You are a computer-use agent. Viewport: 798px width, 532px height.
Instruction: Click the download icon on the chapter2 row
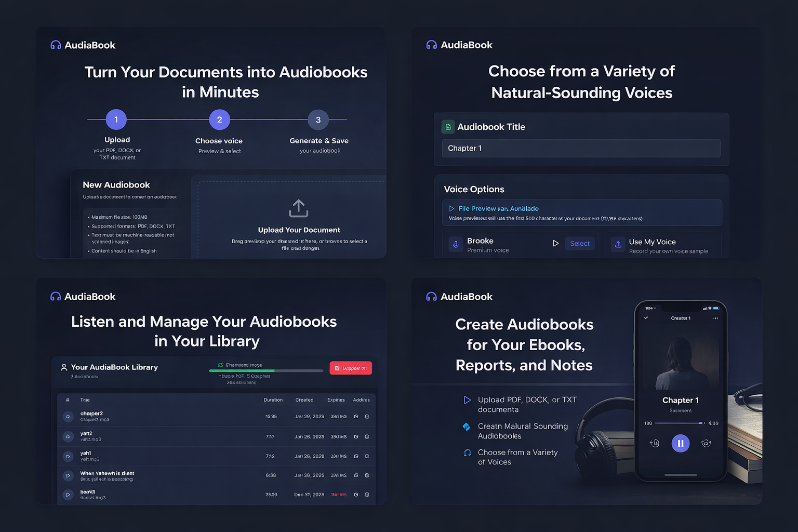click(x=356, y=416)
